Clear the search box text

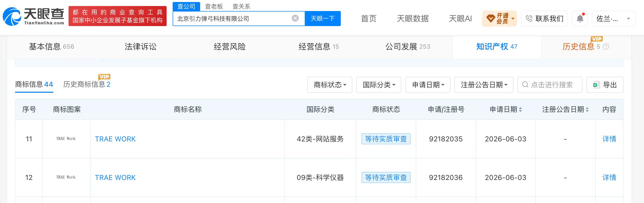[x=295, y=18]
